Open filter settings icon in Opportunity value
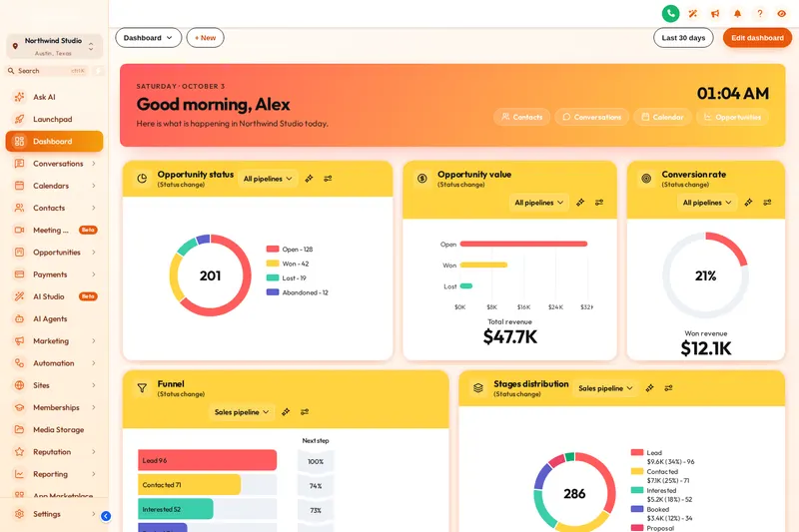Screen dimensions: 799x532 point(598,203)
